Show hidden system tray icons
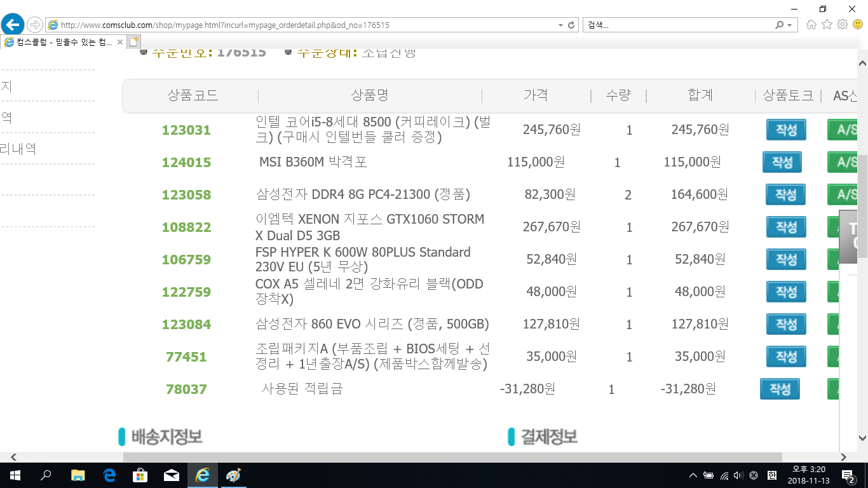 [x=693, y=475]
